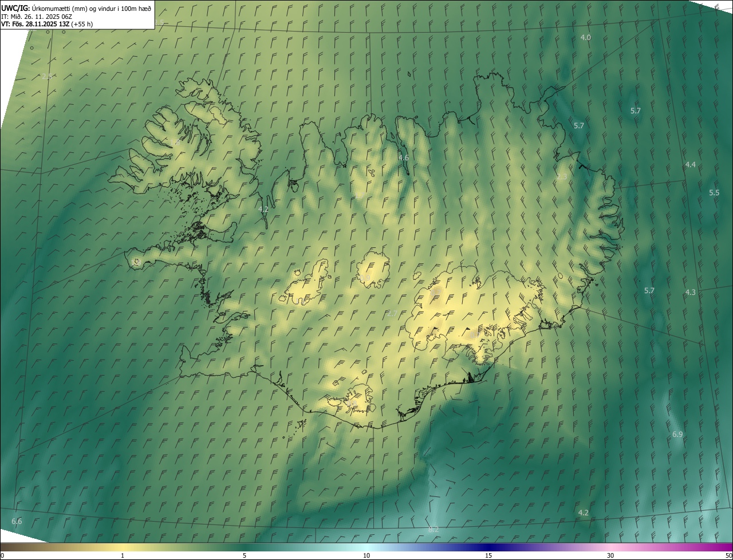Click the '2.7' value label on the map

tap(392, 313)
